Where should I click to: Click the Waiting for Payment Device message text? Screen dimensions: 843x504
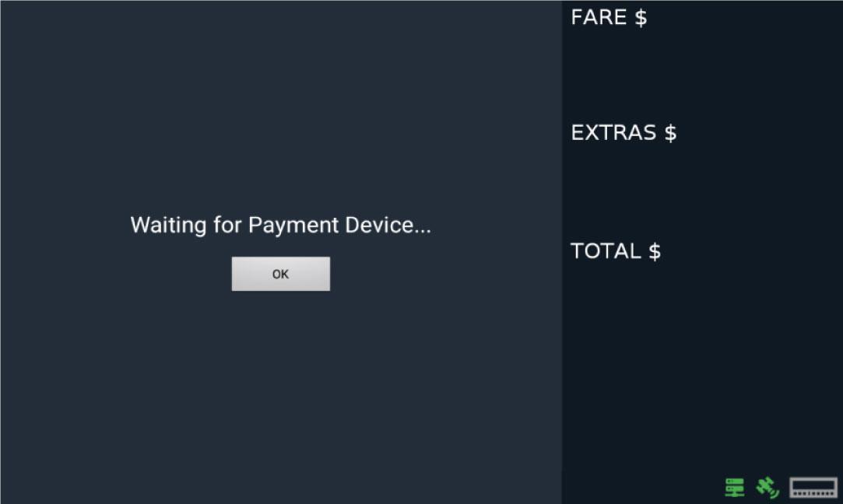[280, 226]
